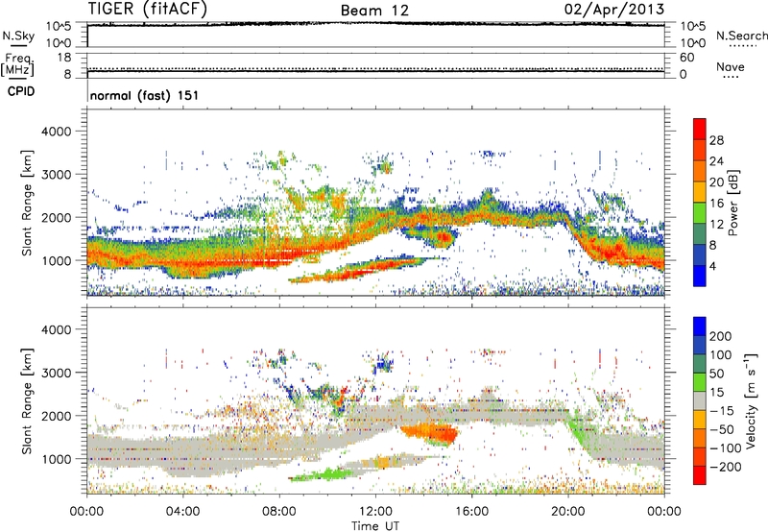This screenshot has width=768, height=532.
Task: Click the Slant Range label of power panel
Action: pos(27,203)
